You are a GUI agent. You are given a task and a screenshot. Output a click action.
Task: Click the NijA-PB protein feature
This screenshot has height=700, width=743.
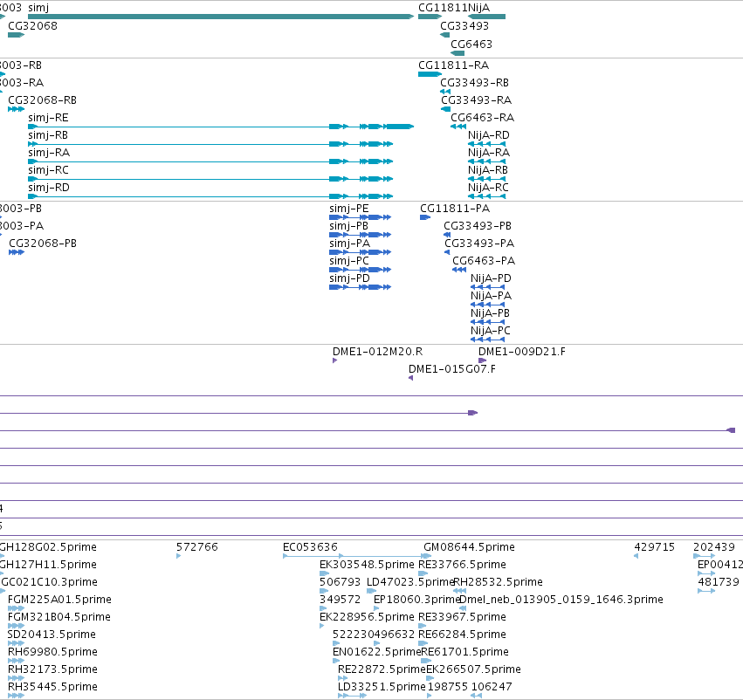[487, 322]
